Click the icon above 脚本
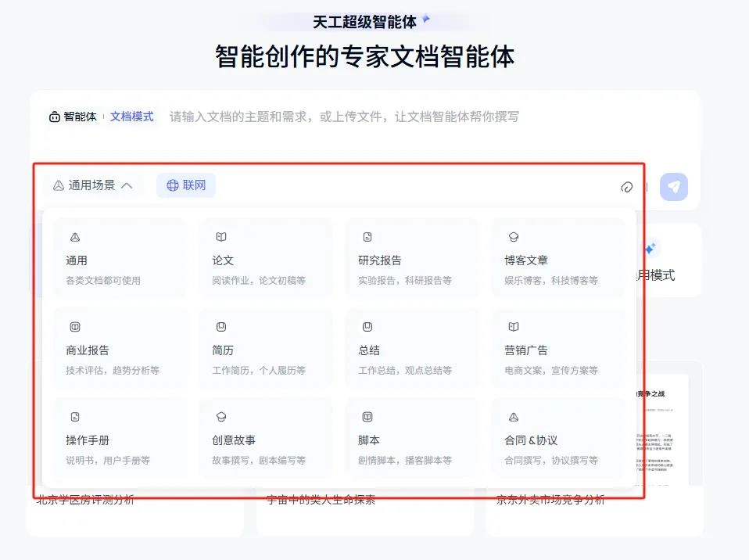749x560 pixels. click(x=367, y=417)
